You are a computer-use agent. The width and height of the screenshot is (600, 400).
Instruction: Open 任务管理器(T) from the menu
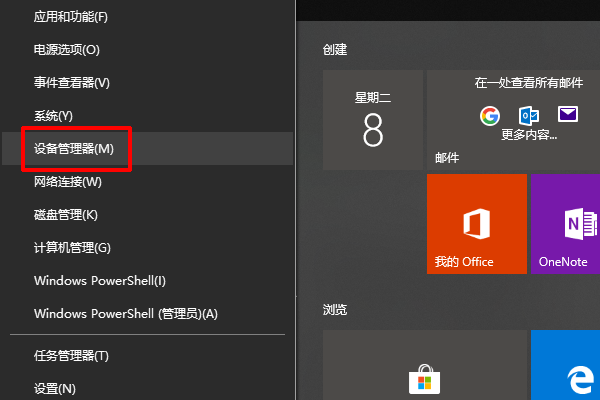tap(71, 356)
